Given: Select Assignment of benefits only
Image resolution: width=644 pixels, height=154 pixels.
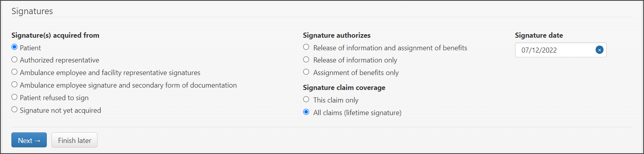Looking at the screenshot, I should 306,72.
